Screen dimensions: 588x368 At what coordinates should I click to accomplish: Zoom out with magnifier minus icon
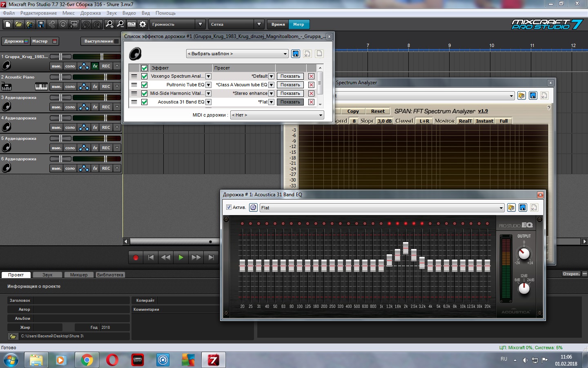click(x=120, y=25)
